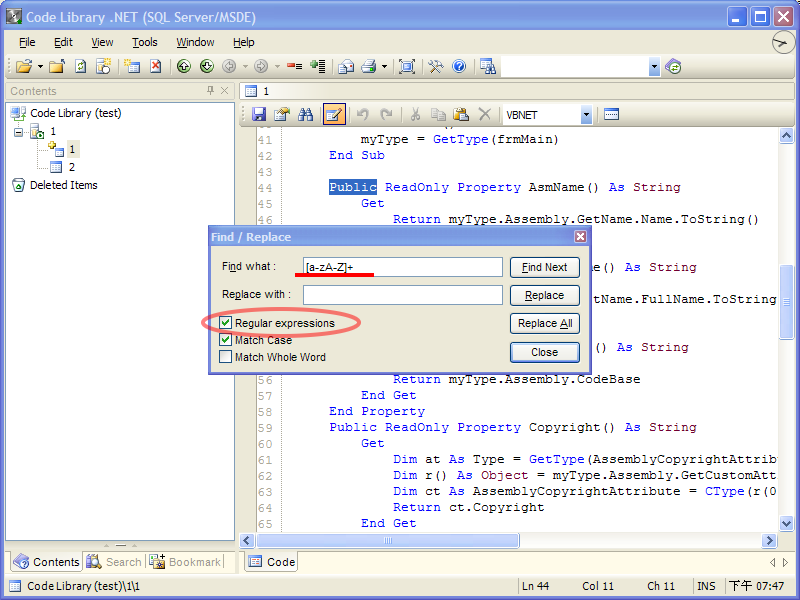
Task: Close the Contents panel with its X
Action: pyautogui.click(x=224, y=90)
